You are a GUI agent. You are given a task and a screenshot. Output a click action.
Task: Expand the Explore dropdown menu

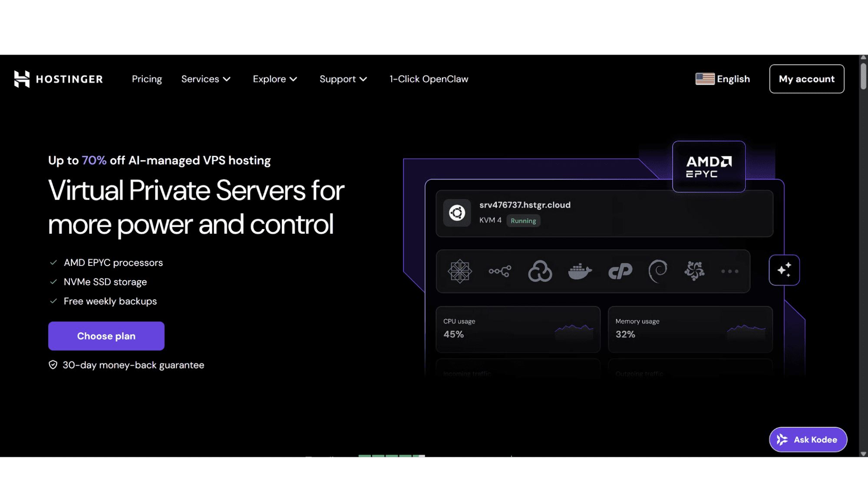[x=275, y=79]
